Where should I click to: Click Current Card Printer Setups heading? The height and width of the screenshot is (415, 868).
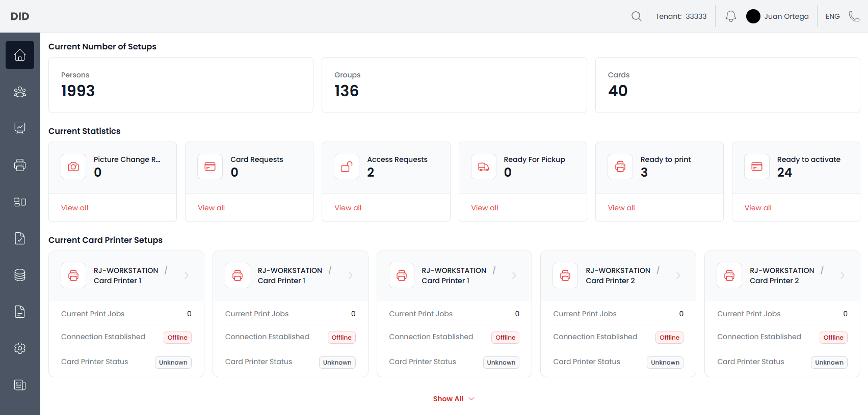pos(106,240)
